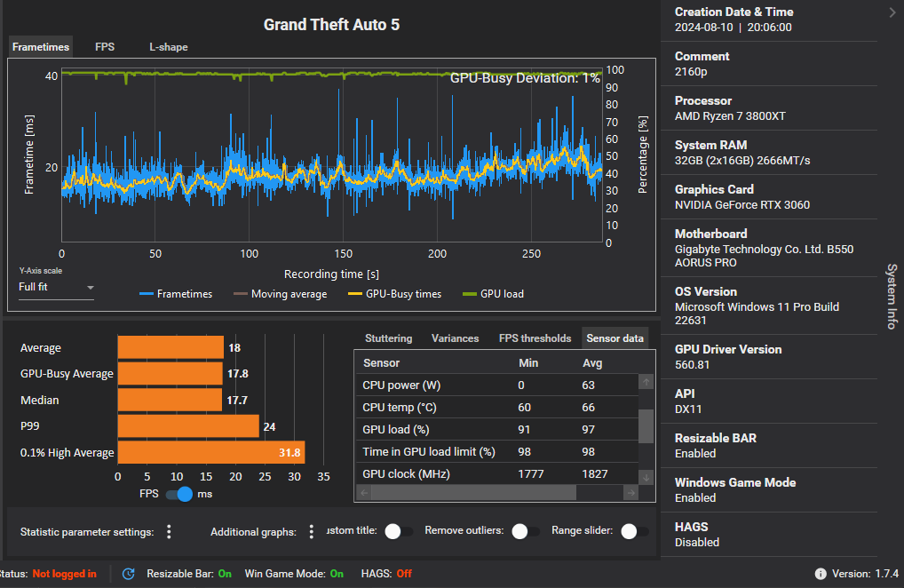
Task: Toggle the GPU-Busy times legend entry
Action: pyautogui.click(x=394, y=294)
